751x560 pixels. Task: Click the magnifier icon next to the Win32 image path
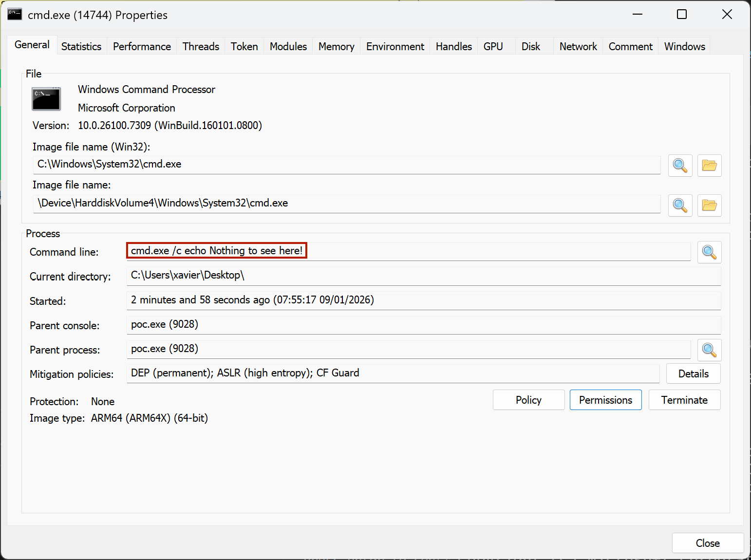click(680, 166)
